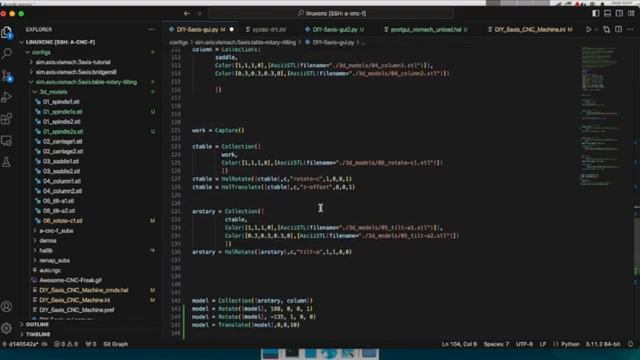Expand the hallib folder
Viewport: 640px width, 360px height.
(35, 250)
